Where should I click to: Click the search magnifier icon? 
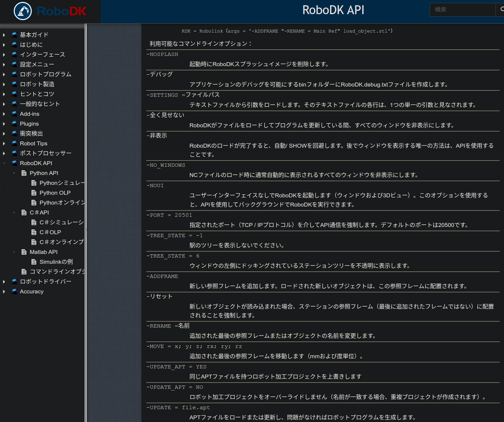(501, 10)
